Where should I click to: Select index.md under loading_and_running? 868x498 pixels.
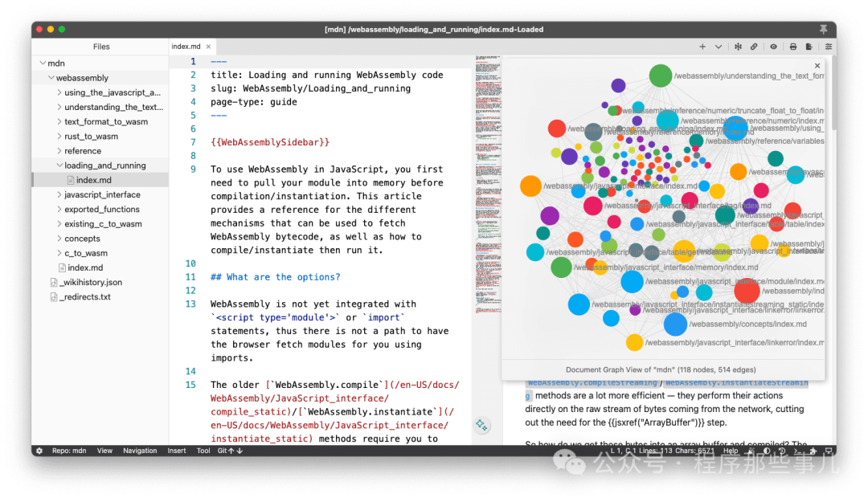[x=100, y=180]
